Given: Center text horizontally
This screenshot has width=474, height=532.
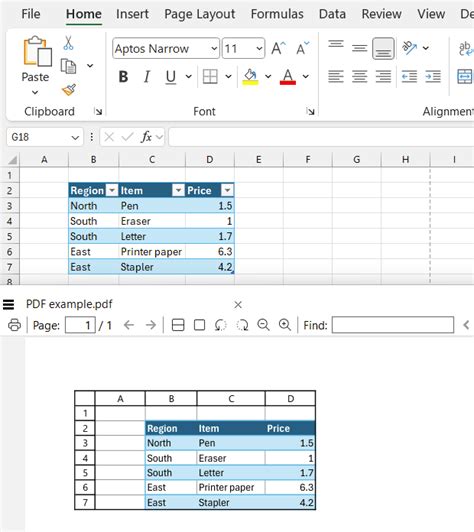Looking at the screenshot, I should pos(359,77).
